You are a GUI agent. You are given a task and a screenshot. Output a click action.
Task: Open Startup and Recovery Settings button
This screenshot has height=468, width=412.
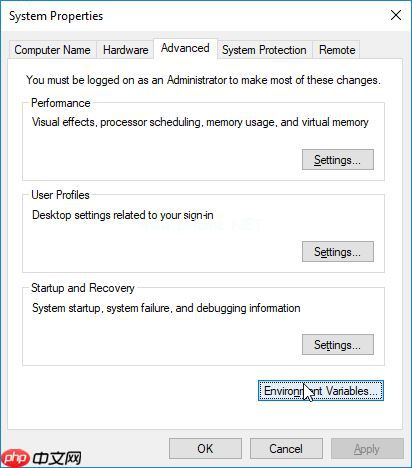(x=338, y=345)
